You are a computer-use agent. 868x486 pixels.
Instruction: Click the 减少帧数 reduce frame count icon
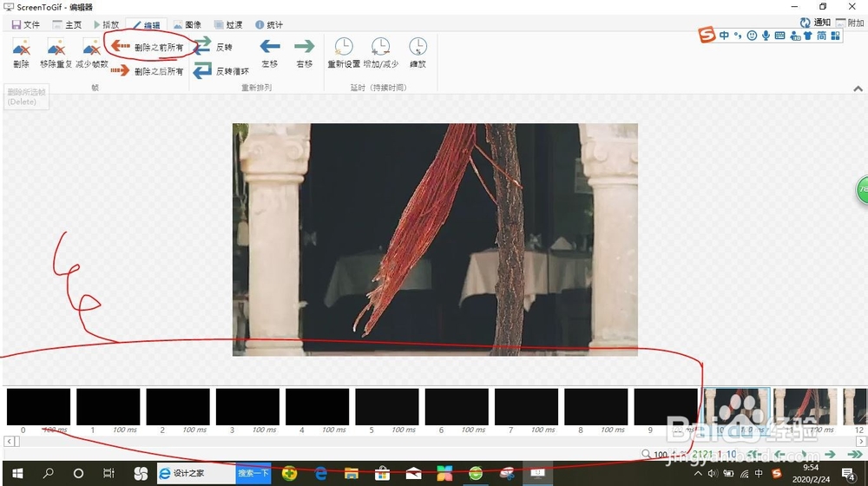pos(91,47)
